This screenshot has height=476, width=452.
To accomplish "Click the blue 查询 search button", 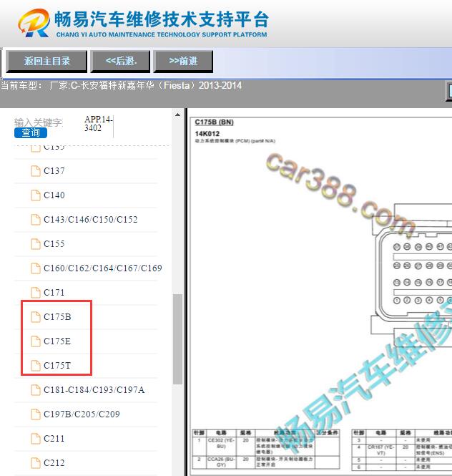I will point(31,132).
